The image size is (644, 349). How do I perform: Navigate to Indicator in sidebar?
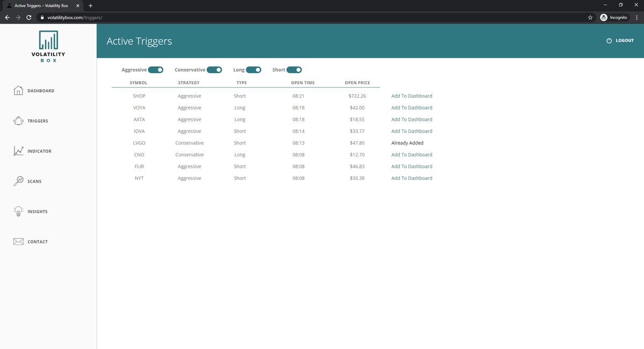pos(40,151)
